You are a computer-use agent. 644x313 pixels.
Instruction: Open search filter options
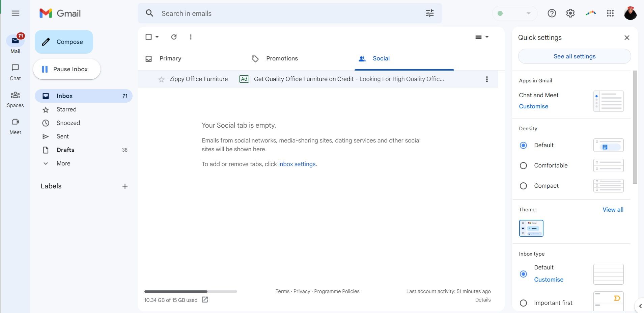[x=430, y=13]
